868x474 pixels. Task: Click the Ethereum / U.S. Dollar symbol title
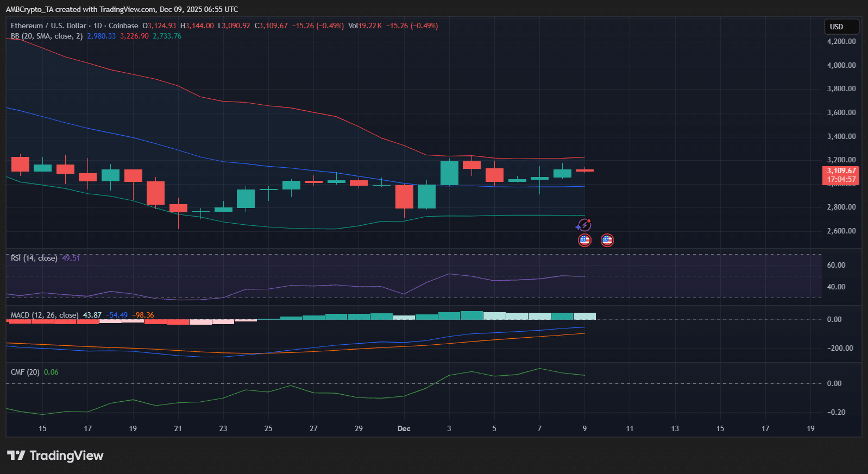pos(48,26)
